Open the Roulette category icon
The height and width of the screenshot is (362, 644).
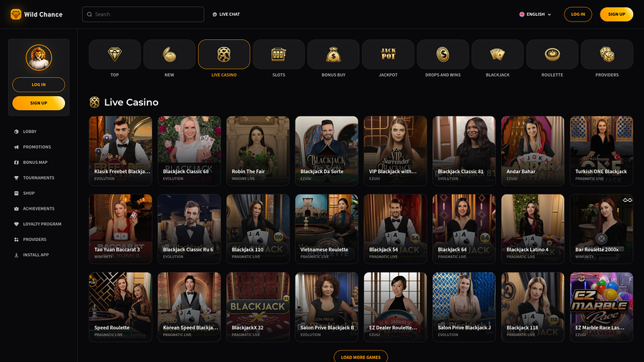tap(552, 54)
